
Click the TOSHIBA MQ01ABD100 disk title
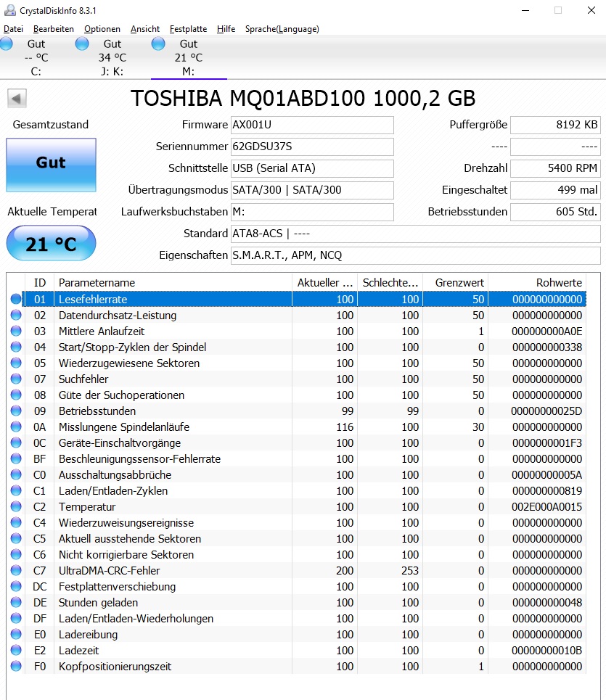[x=303, y=98]
